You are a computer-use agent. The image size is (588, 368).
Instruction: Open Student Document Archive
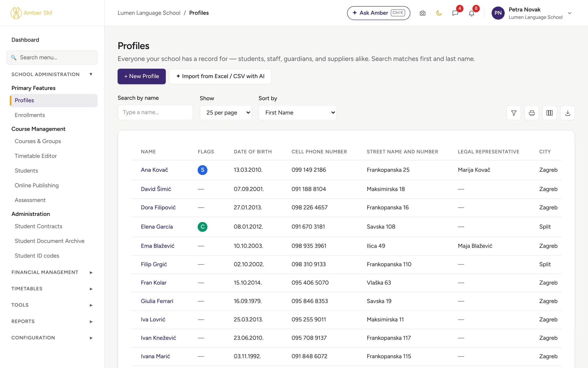coord(49,241)
